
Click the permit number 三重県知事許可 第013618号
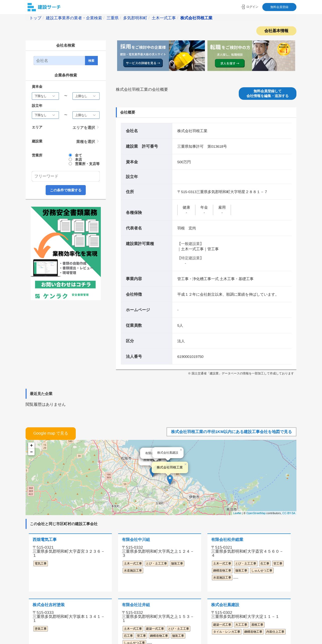coord(202,146)
